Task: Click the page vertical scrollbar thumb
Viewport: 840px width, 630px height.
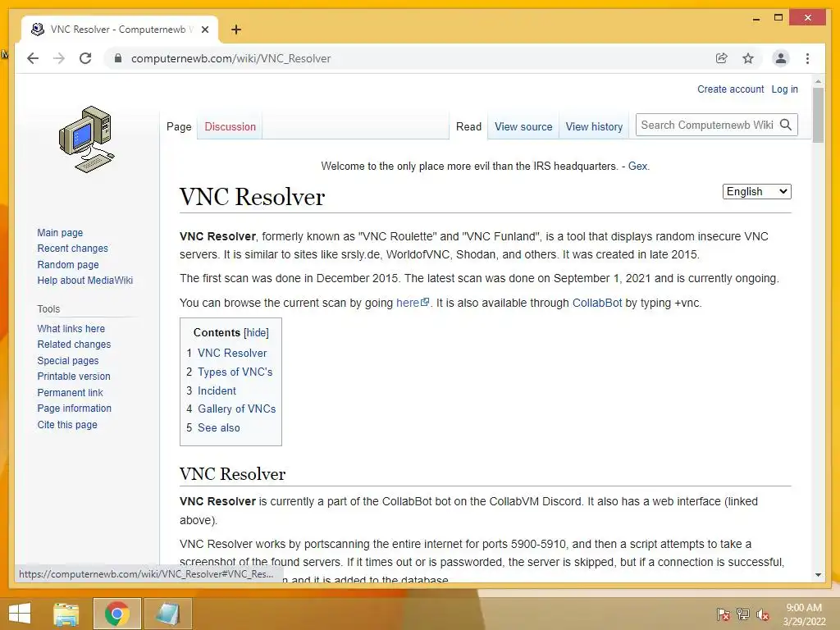Action: click(818, 115)
